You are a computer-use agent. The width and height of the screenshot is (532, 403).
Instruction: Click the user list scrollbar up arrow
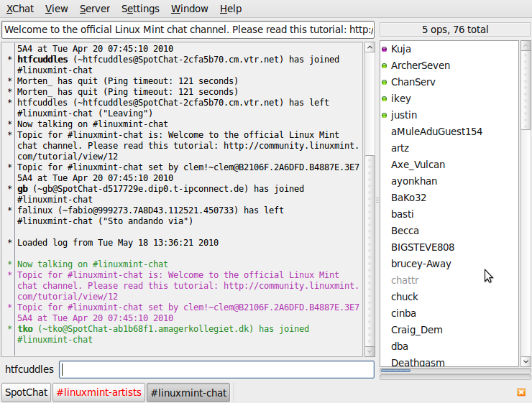[x=526, y=46]
